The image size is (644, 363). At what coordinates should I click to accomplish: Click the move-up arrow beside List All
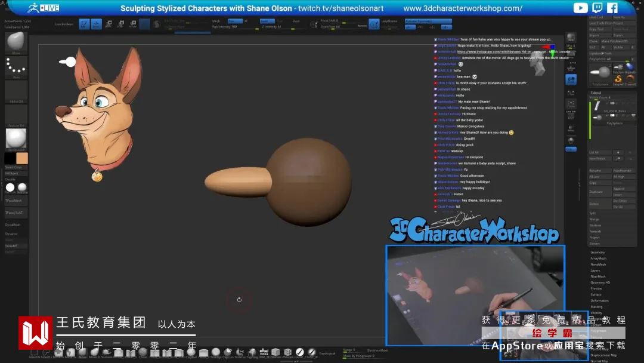point(618,152)
